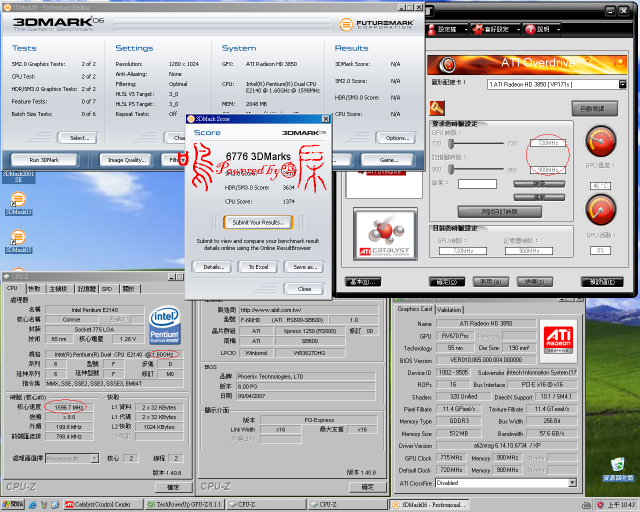Image resolution: width=640 pixels, height=512 pixels.
Task: Expand the Processor #1 selection dropdown in CPU-Z
Action: 94,459
